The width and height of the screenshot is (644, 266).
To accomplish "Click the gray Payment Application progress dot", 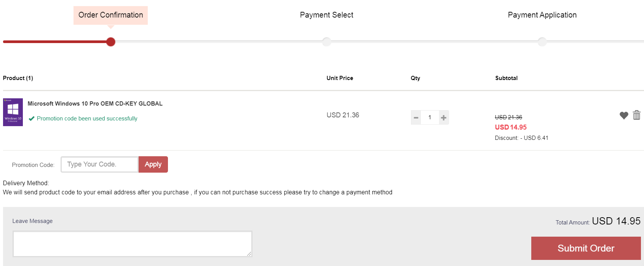I will pos(542,42).
